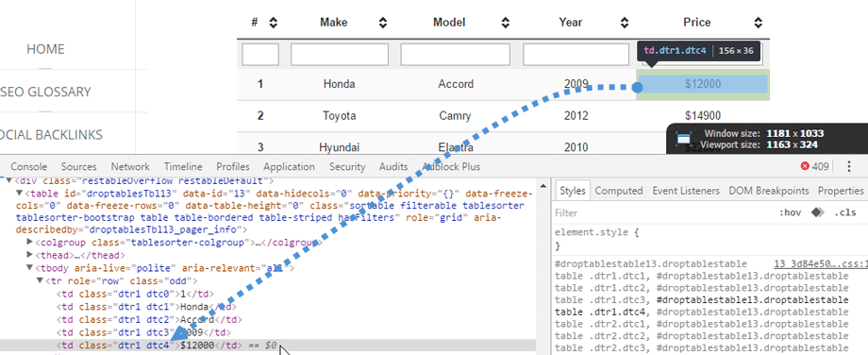This screenshot has height=355, width=868.
Task: Focus the Model column filter box
Action: pos(455,54)
